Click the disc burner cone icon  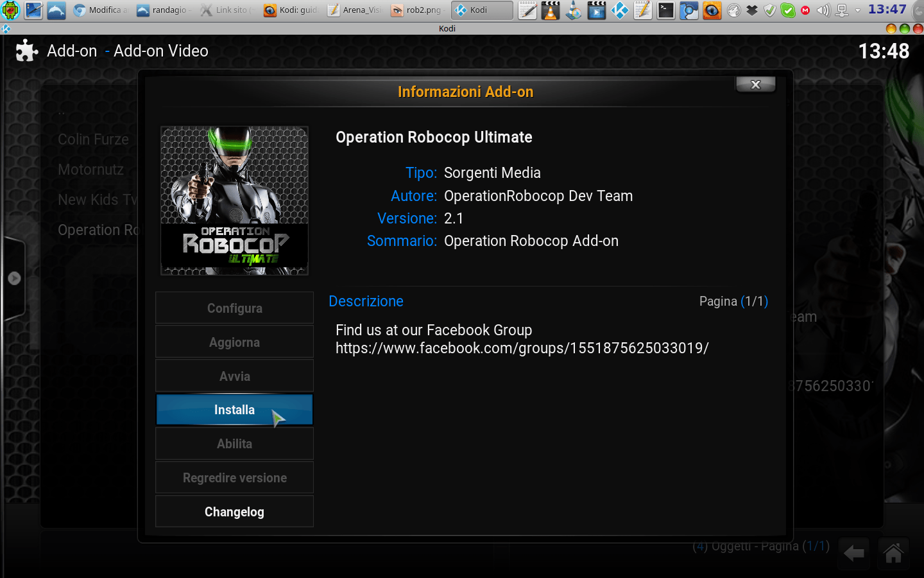pyautogui.click(x=574, y=10)
